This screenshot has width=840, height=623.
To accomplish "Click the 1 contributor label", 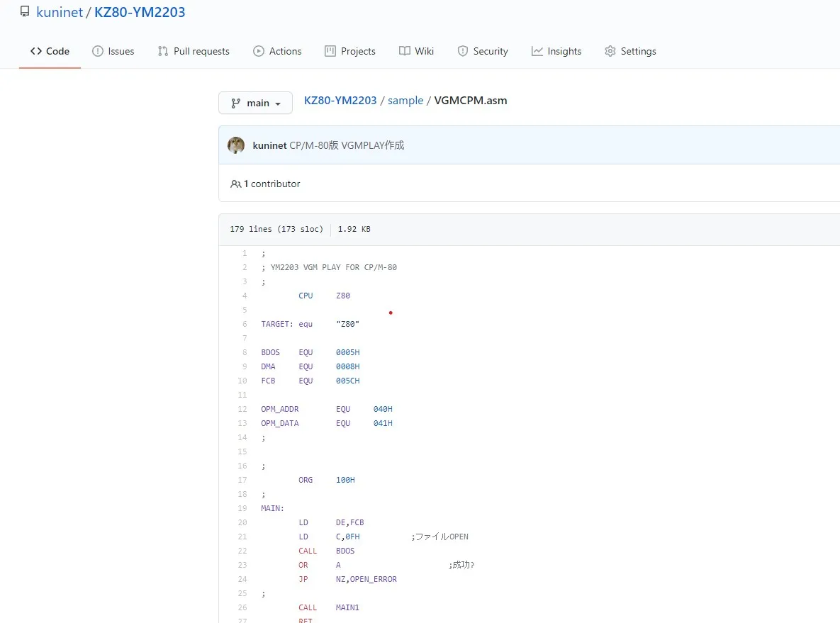I will point(272,184).
